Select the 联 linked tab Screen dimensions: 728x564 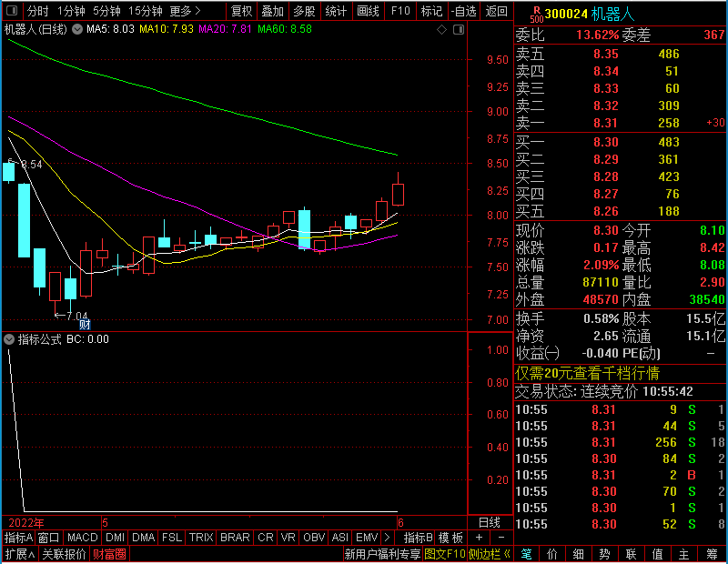(x=631, y=554)
